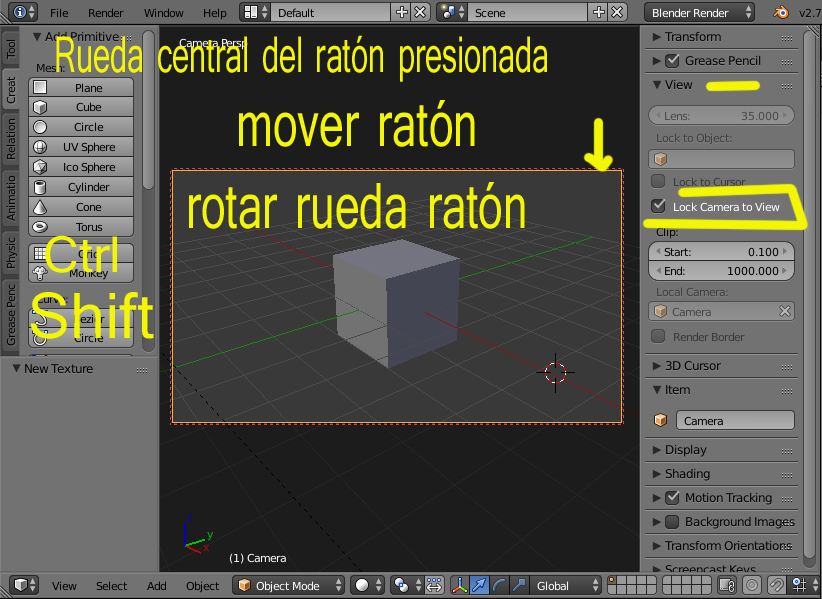Open the scene browser icon
The image size is (822, 599).
(x=452, y=12)
